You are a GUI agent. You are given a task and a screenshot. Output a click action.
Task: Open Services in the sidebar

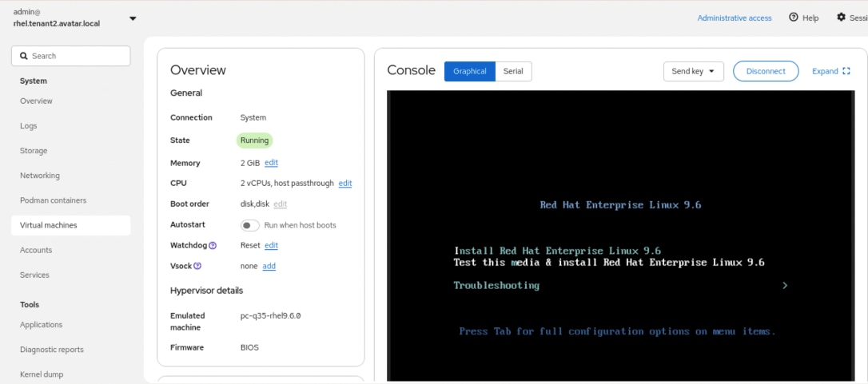tap(34, 275)
